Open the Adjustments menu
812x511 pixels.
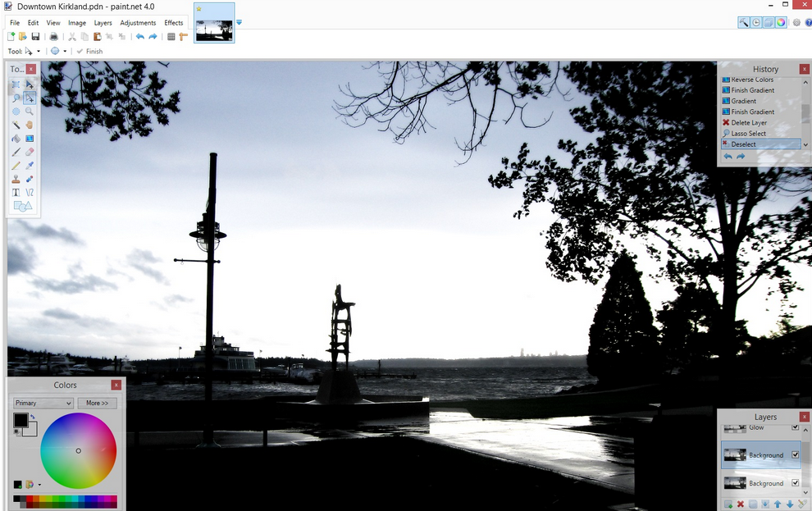pos(138,23)
